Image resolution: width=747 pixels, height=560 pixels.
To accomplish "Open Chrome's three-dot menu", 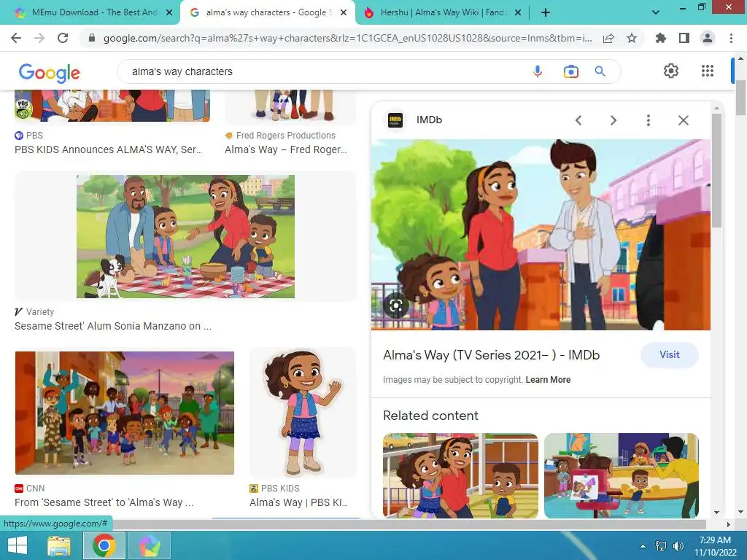I will (731, 38).
